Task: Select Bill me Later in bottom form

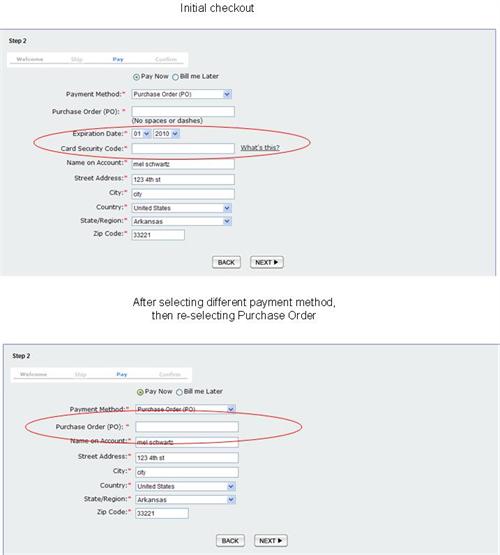Action: click(179, 392)
